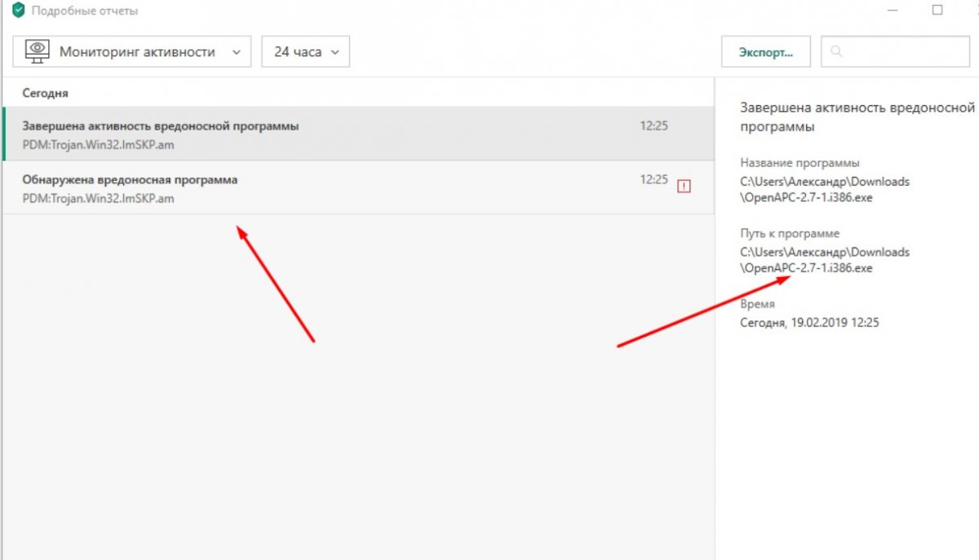
Task: Maximize the Подробные отчеты window
Action: (937, 11)
